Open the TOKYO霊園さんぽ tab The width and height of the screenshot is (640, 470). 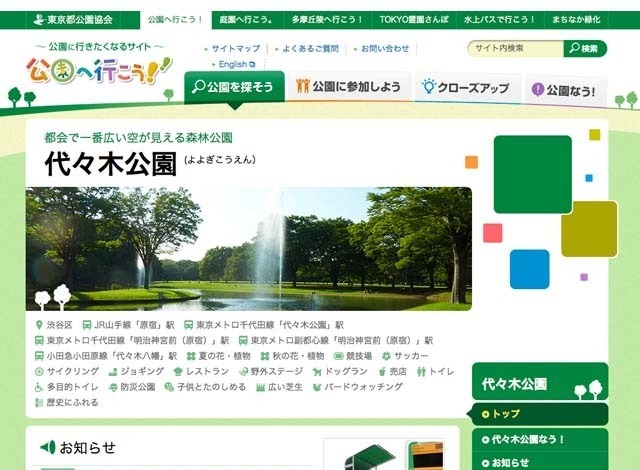click(414, 20)
